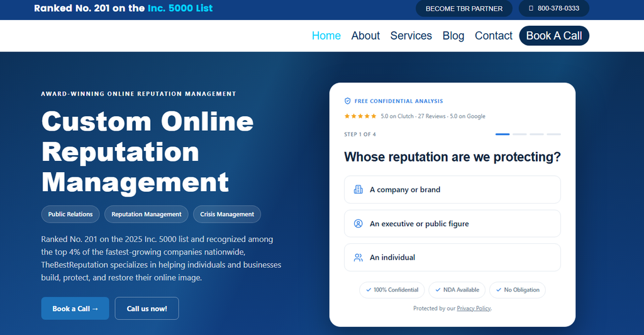Click the checkmark on 100% Confidential badge
This screenshot has width=644, height=335.
click(369, 290)
